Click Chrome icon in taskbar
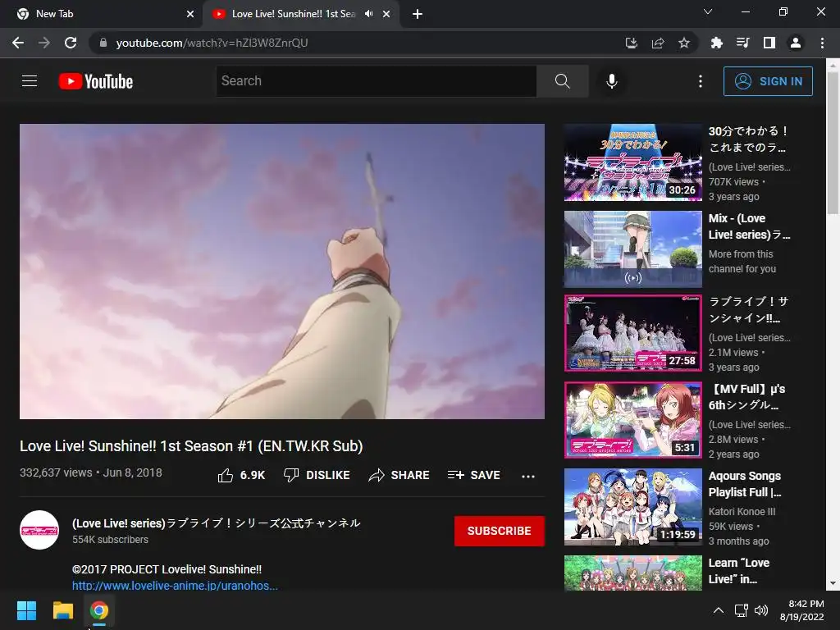 (x=99, y=610)
